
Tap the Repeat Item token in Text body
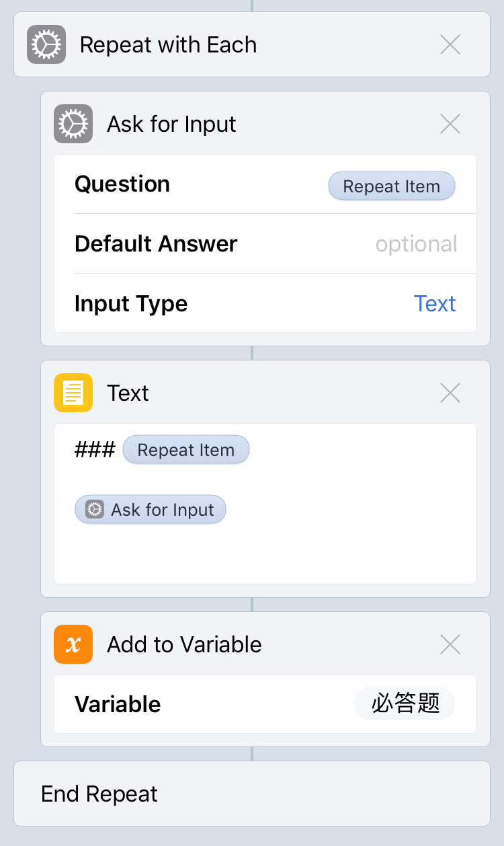185,450
